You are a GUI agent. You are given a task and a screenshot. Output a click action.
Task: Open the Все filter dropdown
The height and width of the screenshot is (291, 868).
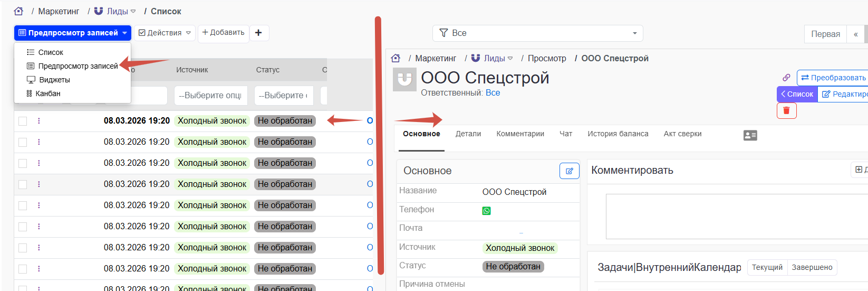pos(537,33)
